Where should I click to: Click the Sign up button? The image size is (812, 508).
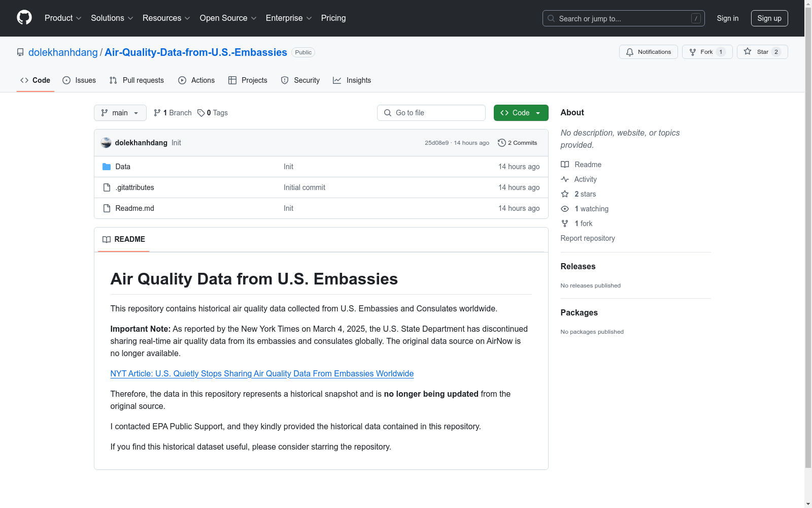769,18
